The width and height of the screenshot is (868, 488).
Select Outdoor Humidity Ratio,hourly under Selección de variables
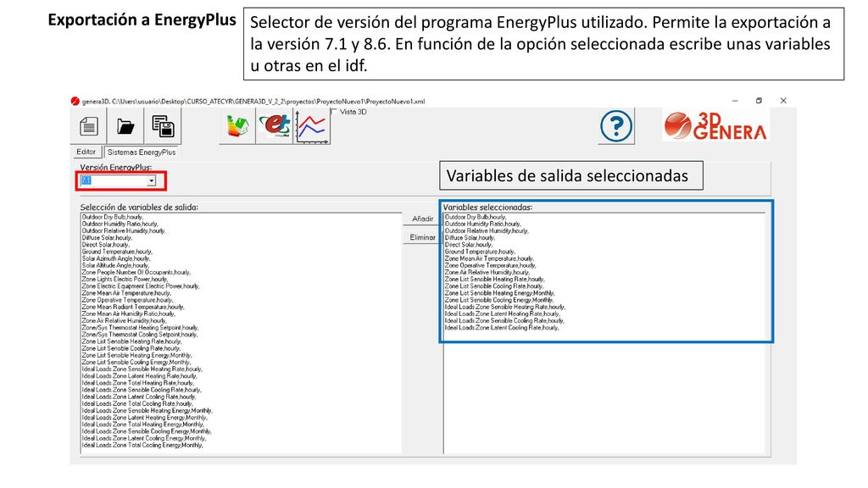tap(120, 224)
